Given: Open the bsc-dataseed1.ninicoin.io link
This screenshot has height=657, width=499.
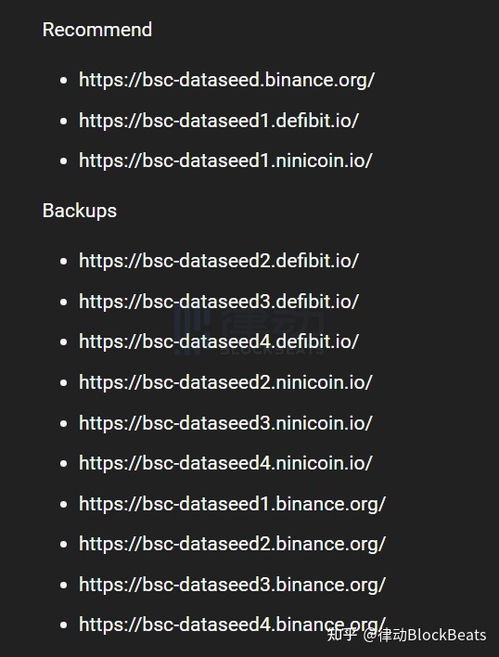Looking at the screenshot, I should pos(225,161).
